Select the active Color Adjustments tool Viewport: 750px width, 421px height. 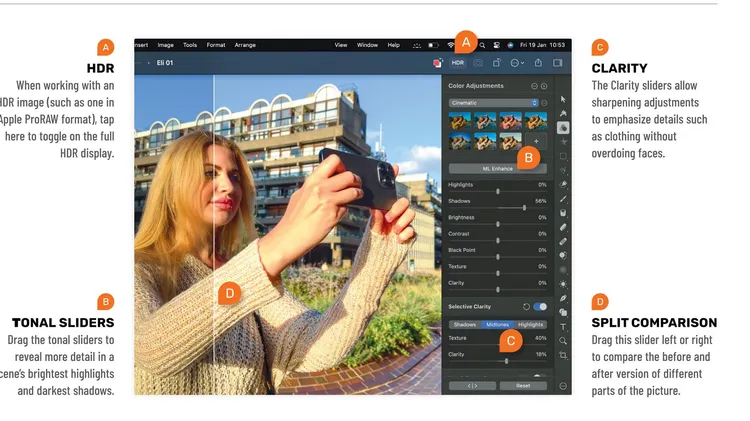(x=563, y=128)
